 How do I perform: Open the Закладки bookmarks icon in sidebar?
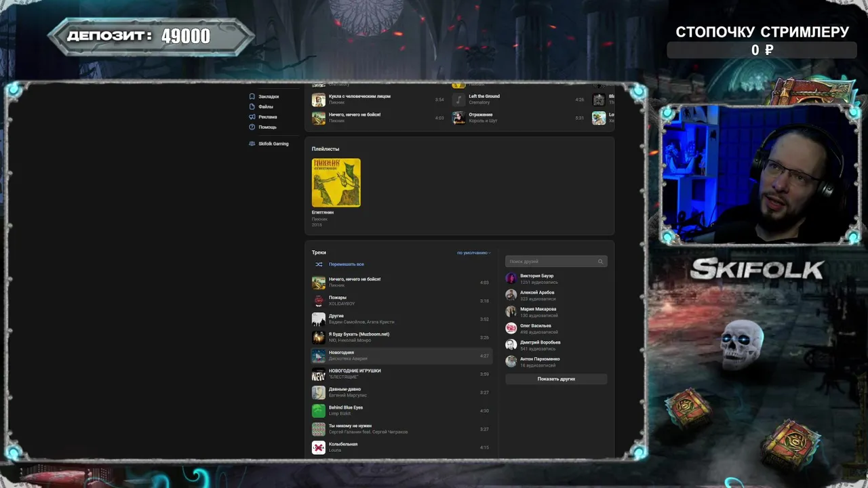pyautogui.click(x=252, y=96)
